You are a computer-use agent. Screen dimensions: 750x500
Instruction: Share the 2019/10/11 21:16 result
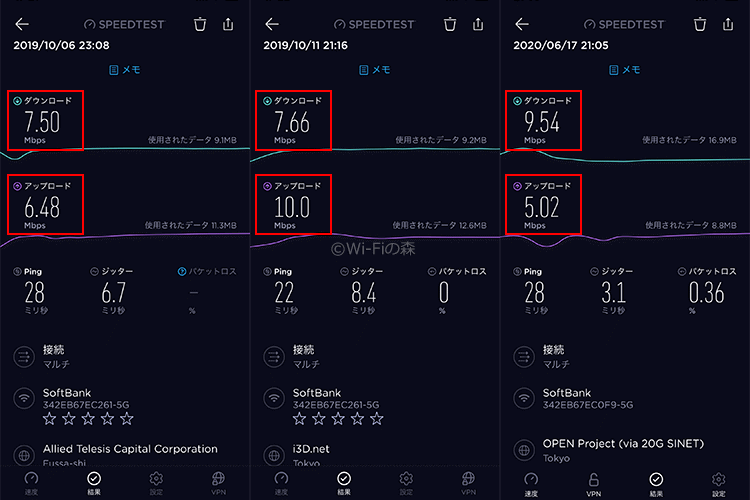point(478,24)
